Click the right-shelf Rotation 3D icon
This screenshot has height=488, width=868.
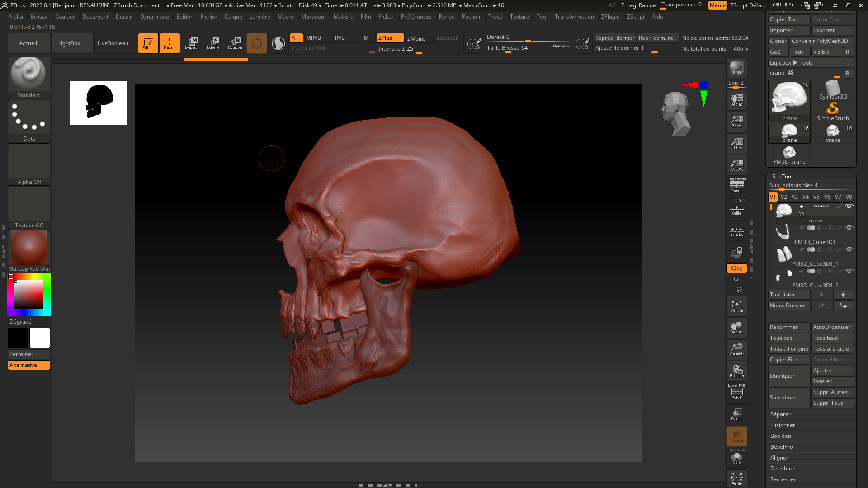point(737,371)
